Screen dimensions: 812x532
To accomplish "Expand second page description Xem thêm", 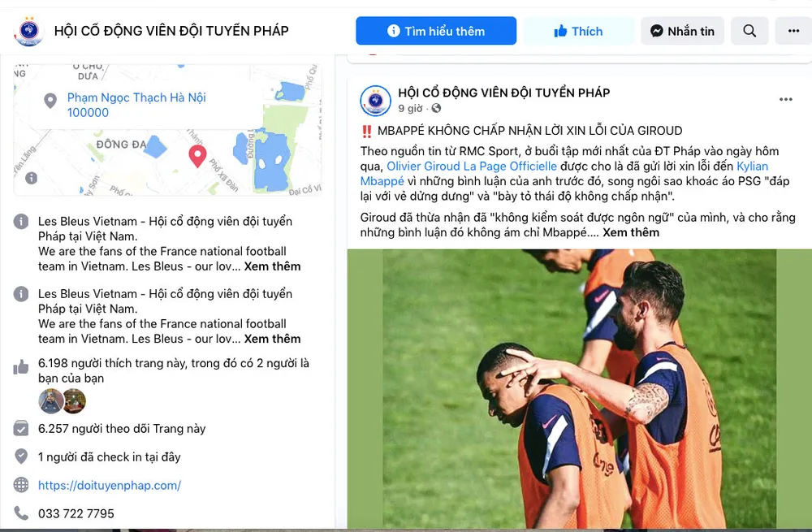I will (x=272, y=339).
